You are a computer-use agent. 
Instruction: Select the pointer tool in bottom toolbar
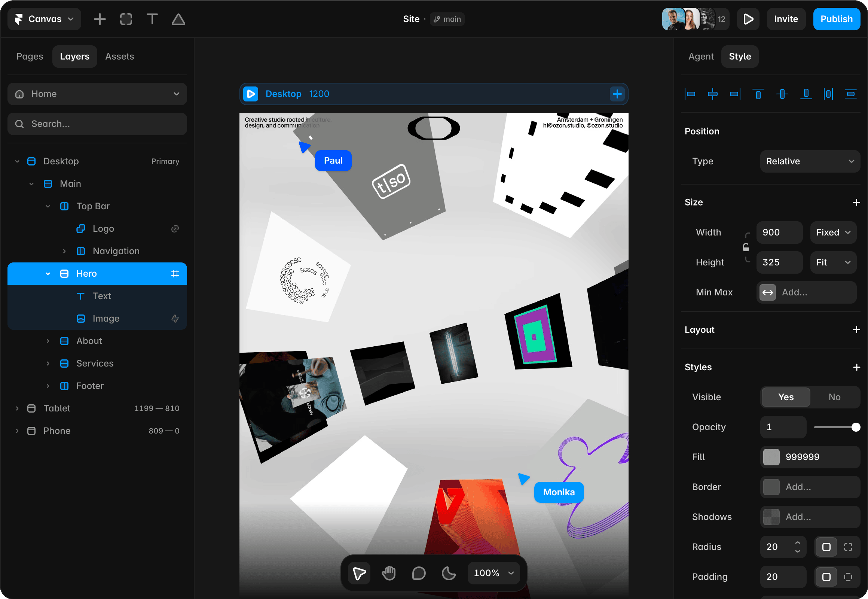(359, 573)
